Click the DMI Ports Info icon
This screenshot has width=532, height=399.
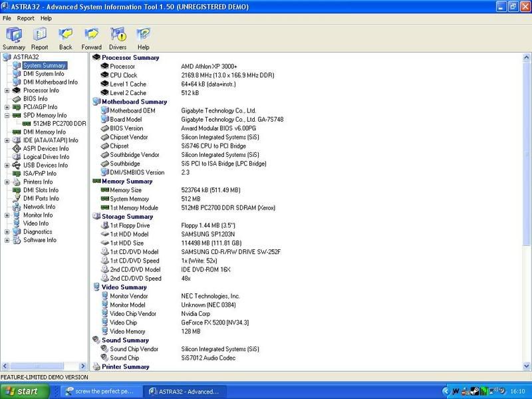tap(17, 198)
